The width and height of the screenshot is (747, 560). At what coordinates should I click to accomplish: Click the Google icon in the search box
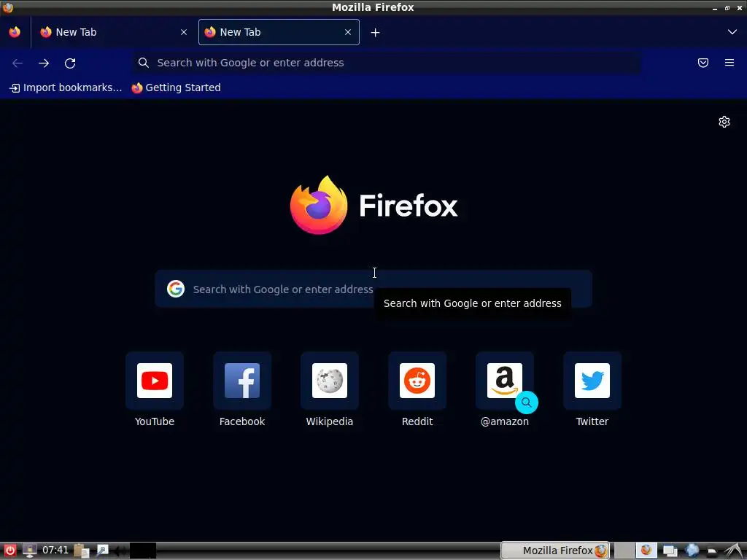(176, 289)
